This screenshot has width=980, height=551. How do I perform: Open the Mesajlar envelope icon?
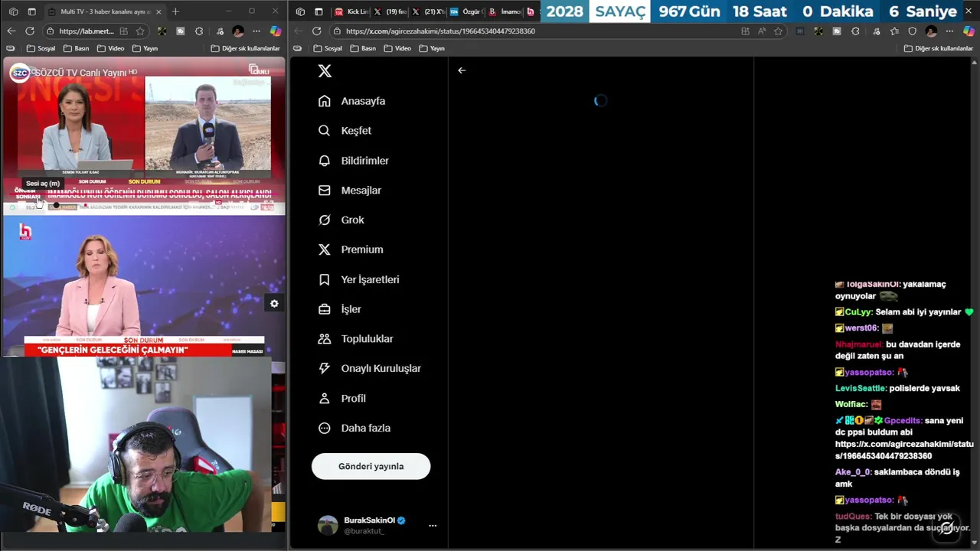point(325,191)
